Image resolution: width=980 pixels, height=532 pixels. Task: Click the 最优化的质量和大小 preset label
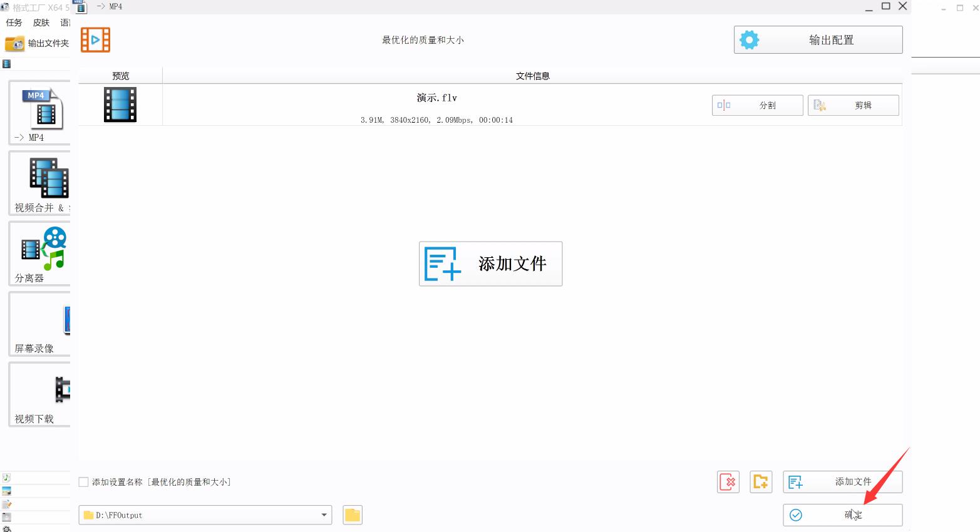click(423, 40)
